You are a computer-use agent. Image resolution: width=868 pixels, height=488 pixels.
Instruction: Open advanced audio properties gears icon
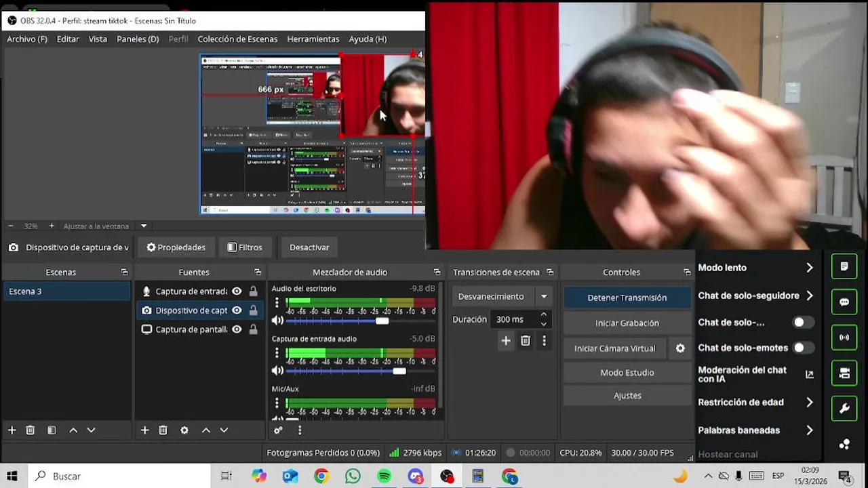tap(278, 430)
